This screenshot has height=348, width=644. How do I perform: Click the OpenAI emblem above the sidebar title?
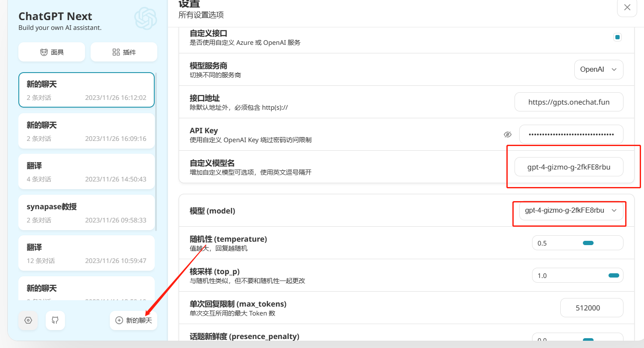point(145,18)
